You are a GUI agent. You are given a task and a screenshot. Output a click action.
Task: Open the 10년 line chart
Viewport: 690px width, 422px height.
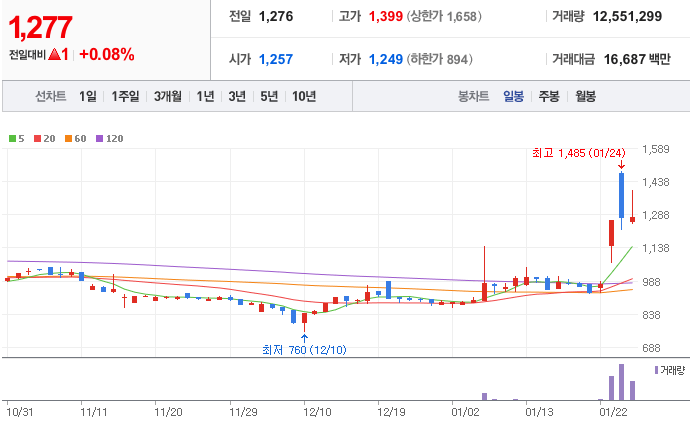pyautogui.click(x=304, y=96)
